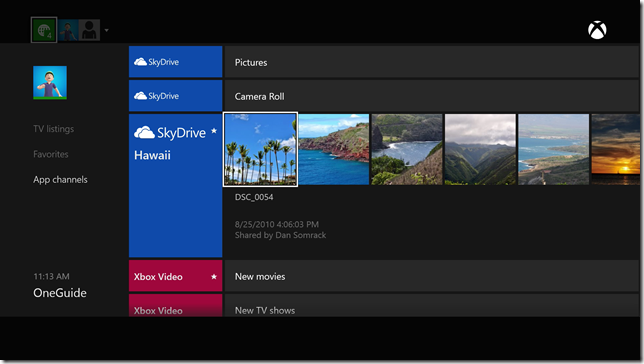The height and width of the screenshot is (364, 644).
Task: Open the red coastline photo thumbnail
Action: 334,149
